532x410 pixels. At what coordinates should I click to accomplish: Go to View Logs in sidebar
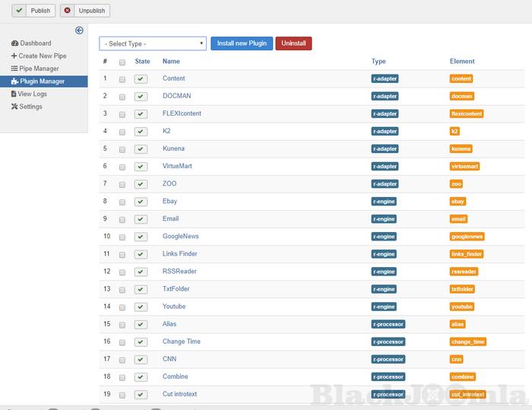click(32, 94)
